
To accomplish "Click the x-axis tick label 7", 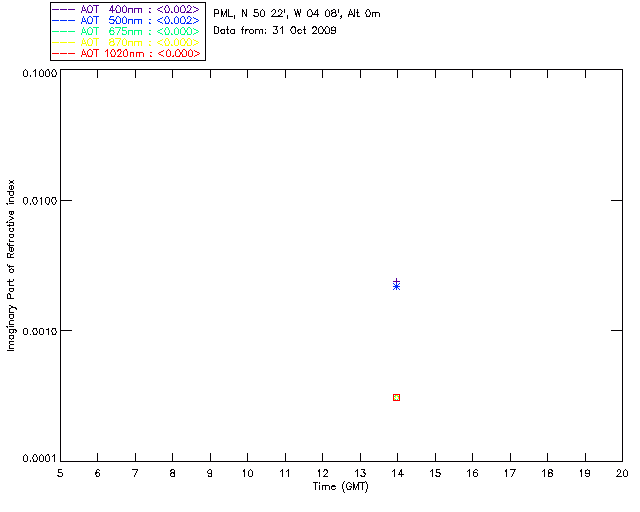I will [x=135, y=473].
